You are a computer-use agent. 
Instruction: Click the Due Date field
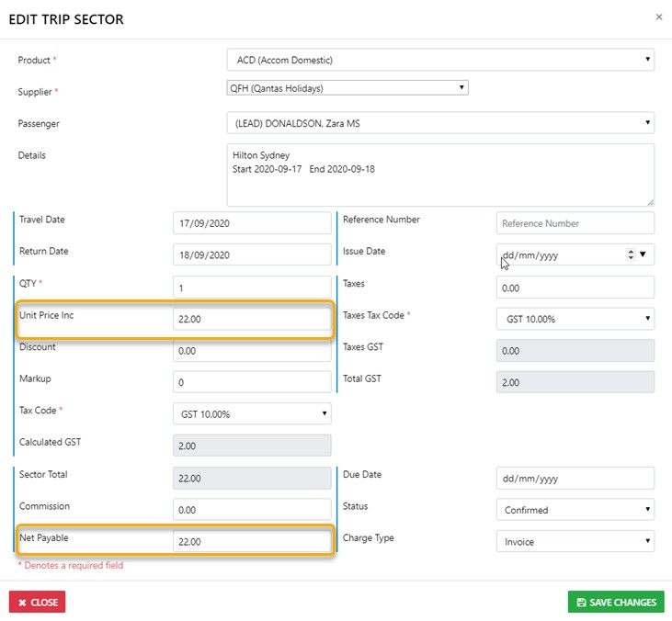[x=575, y=479]
